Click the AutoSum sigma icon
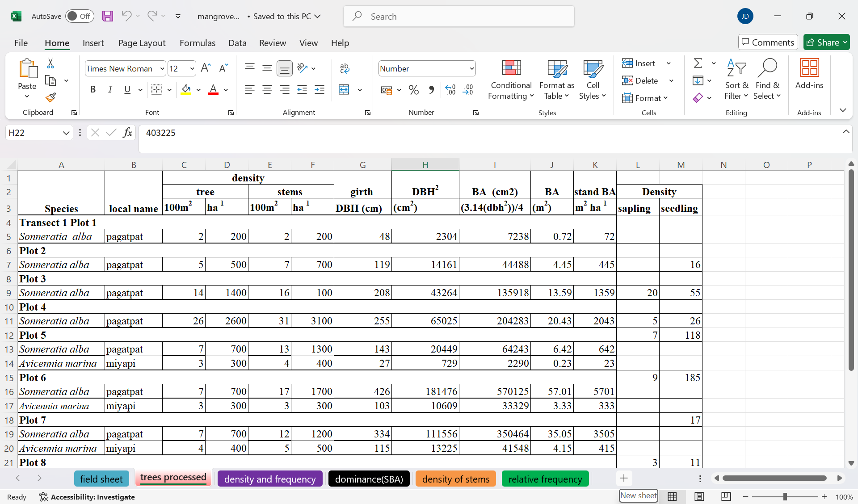This screenshot has width=858, height=504. [x=698, y=63]
